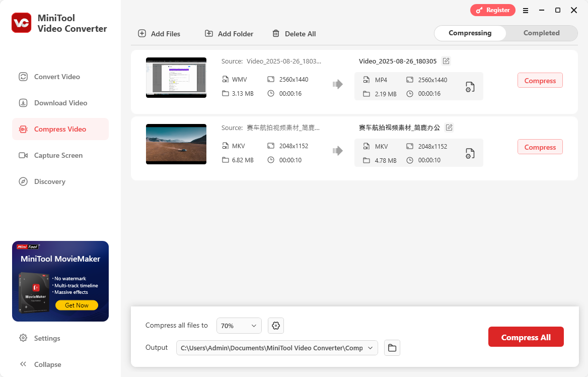Browse output location via the folder icon
This screenshot has height=377, width=588.
click(x=392, y=348)
